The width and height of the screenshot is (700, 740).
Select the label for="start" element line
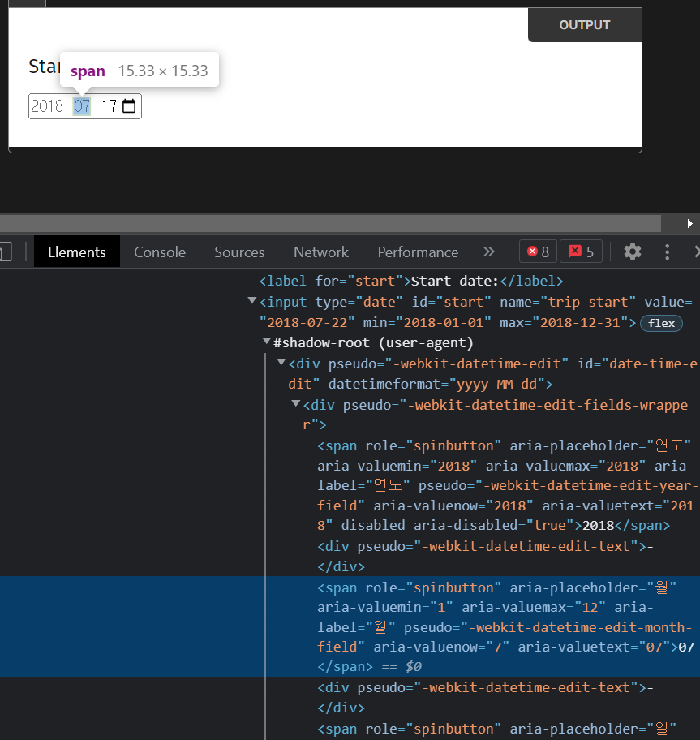[411, 282]
